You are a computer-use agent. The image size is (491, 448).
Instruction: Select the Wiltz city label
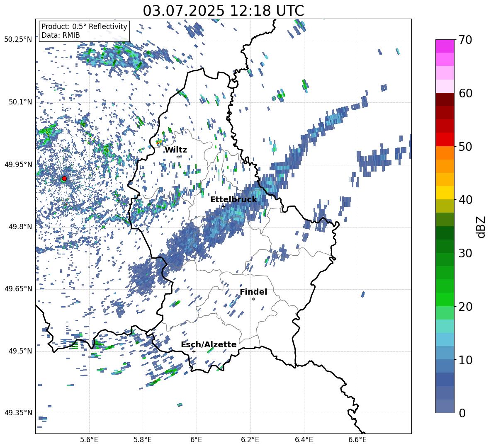pos(176,150)
